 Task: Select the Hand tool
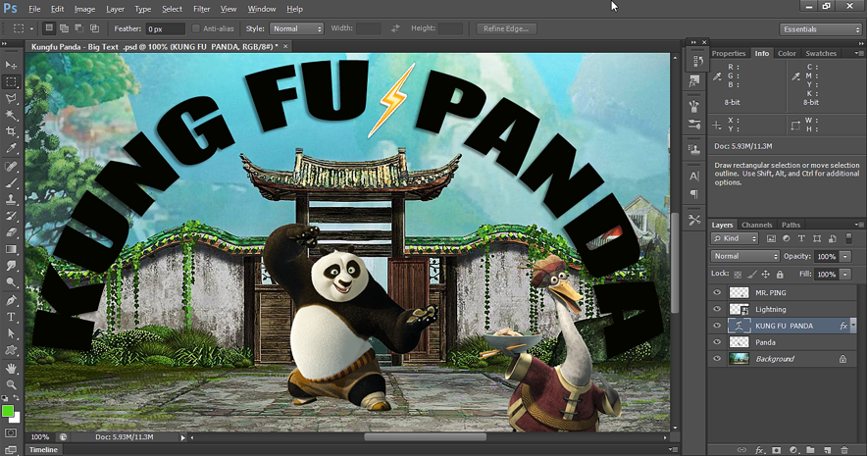pyautogui.click(x=11, y=368)
